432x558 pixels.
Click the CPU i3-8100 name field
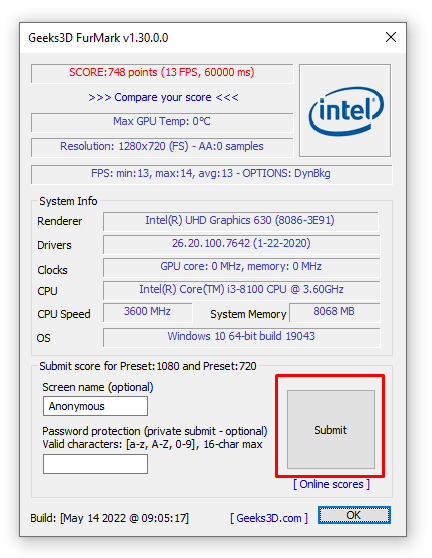[242, 290]
